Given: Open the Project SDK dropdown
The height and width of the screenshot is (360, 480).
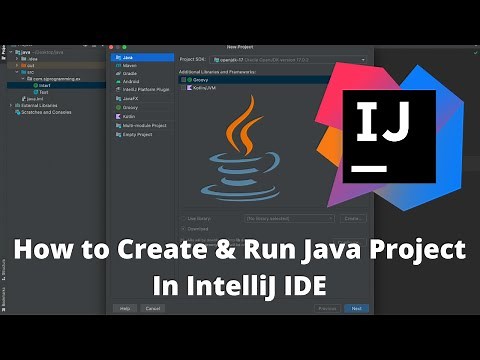Looking at the screenshot, I should click(289, 60).
